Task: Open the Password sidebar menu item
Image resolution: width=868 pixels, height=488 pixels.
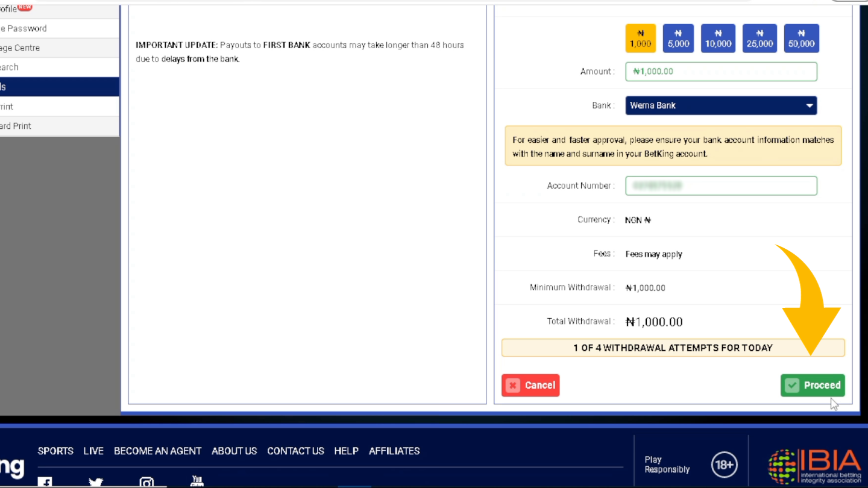Action: coord(59,28)
